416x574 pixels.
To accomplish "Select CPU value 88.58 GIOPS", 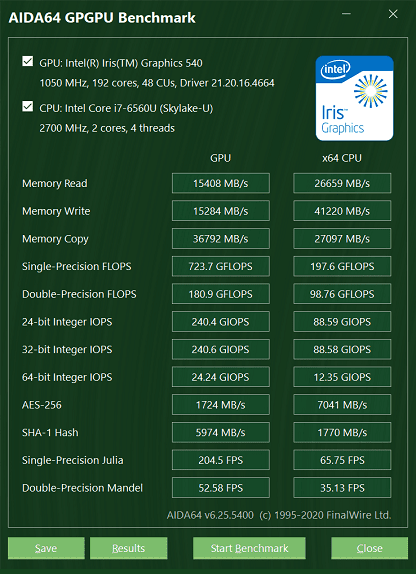I will click(342, 349).
